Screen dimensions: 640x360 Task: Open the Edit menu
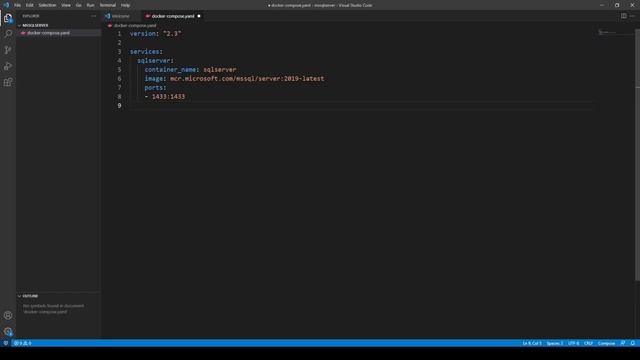tap(30, 5)
